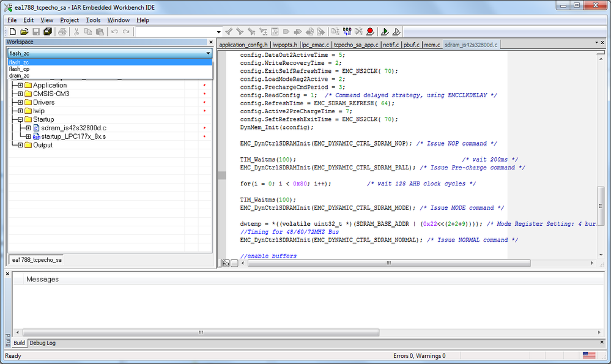Open the Edit menu
Screen dimensions: 611x364
[29, 20]
